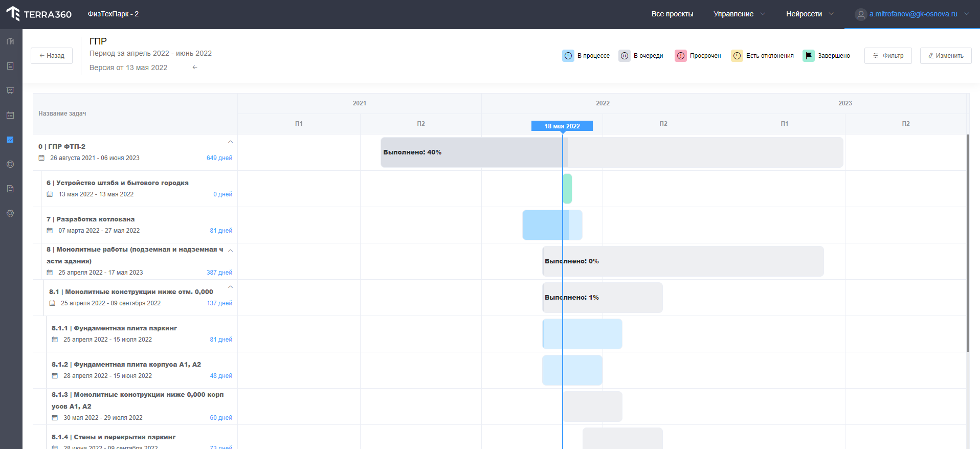Screen dimensions: 980x449
Task: Click calendar icon in Фундаментная плита паркинг row
Action: click(55, 340)
